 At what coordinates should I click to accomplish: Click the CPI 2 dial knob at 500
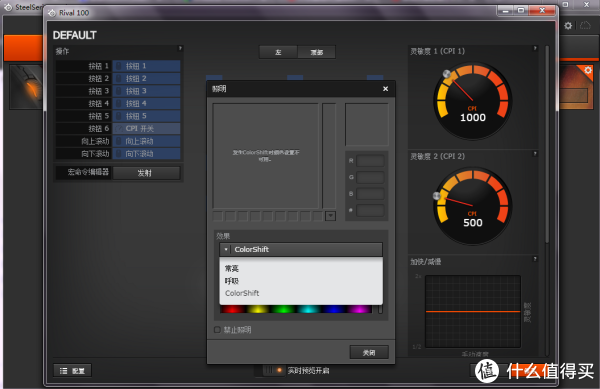pyautogui.click(x=437, y=196)
